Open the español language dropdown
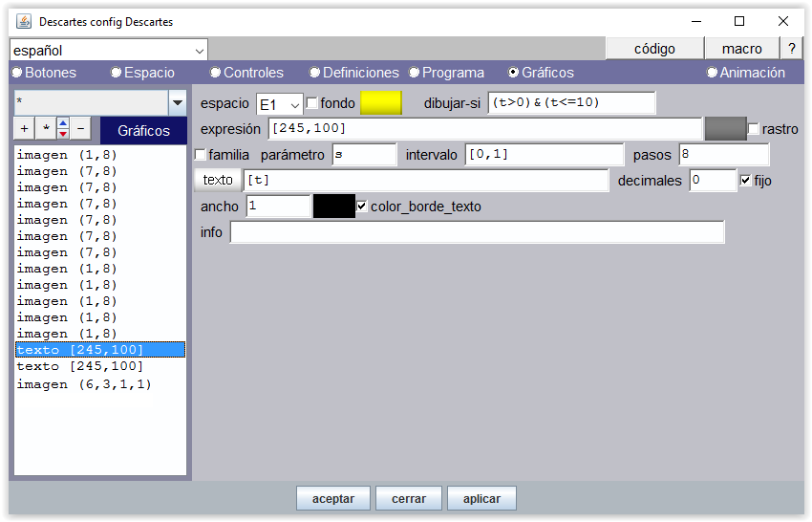Screen dimensions: 812x522 pyautogui.click(x=199, y=50)
